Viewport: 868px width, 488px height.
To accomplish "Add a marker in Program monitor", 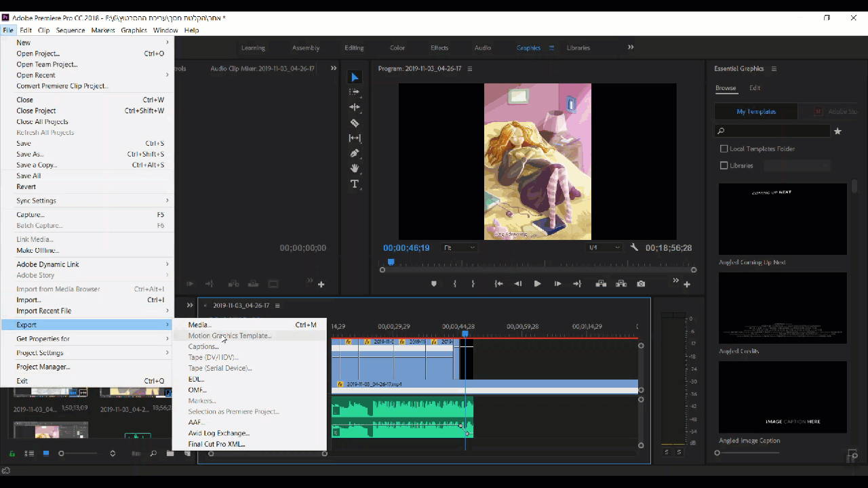I will pos(434,284).
